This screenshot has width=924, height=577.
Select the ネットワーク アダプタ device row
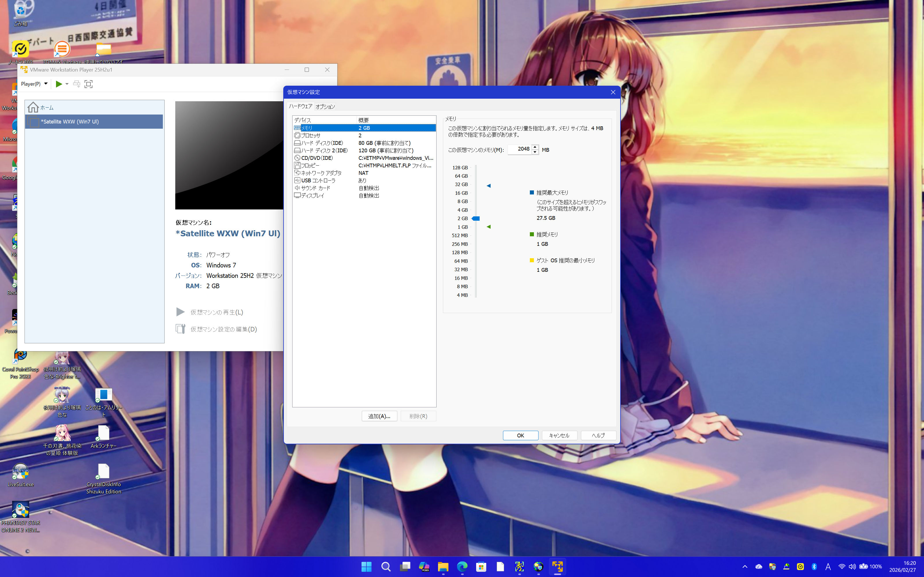321,173
